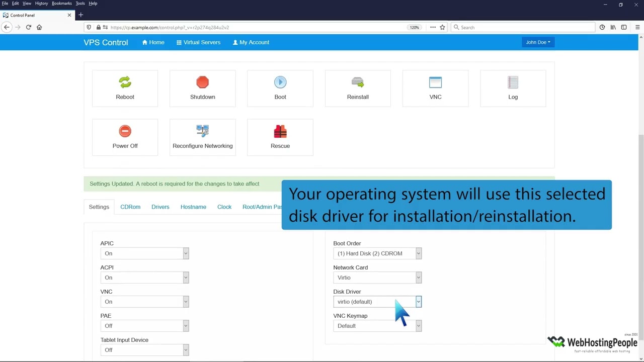Click the 120% zoom level indicator

pos(414,27)
